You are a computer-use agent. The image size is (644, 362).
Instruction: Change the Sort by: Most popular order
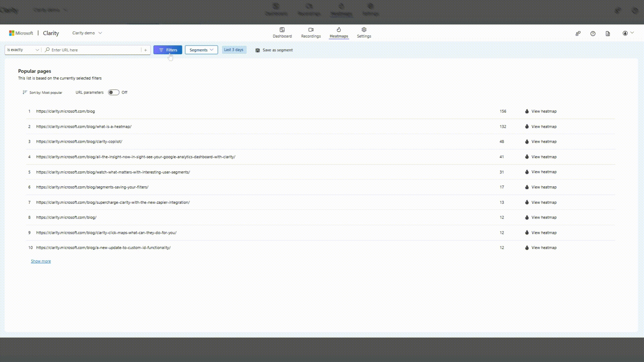coord(42,93)
